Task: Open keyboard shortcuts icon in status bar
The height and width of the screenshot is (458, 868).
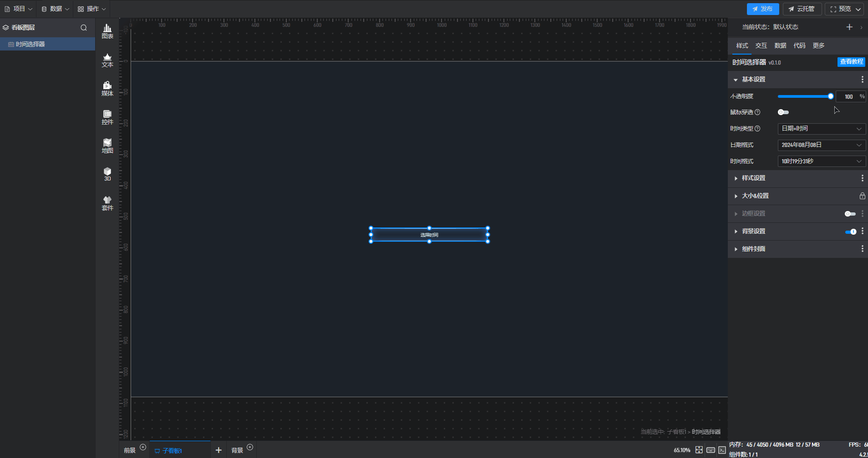Action: tap(711, 450)
